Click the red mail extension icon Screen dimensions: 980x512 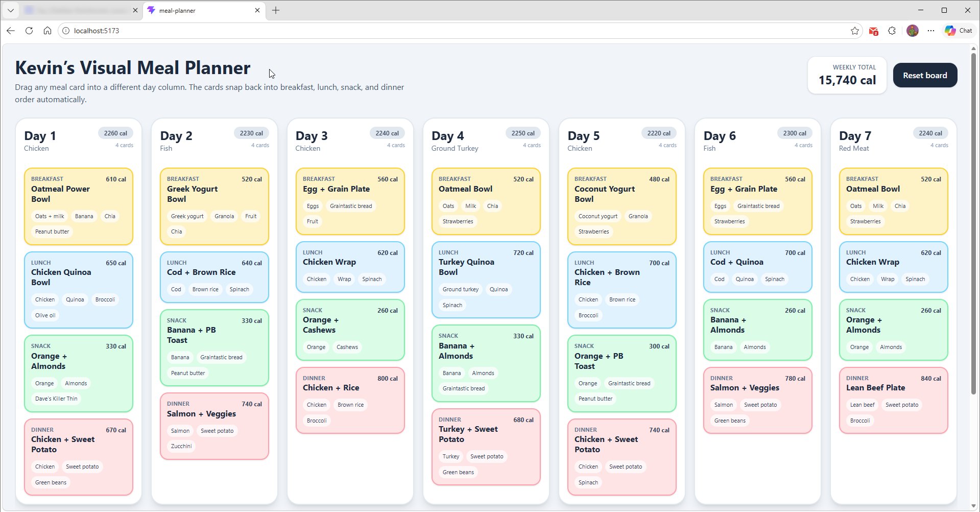coord(874,31)
